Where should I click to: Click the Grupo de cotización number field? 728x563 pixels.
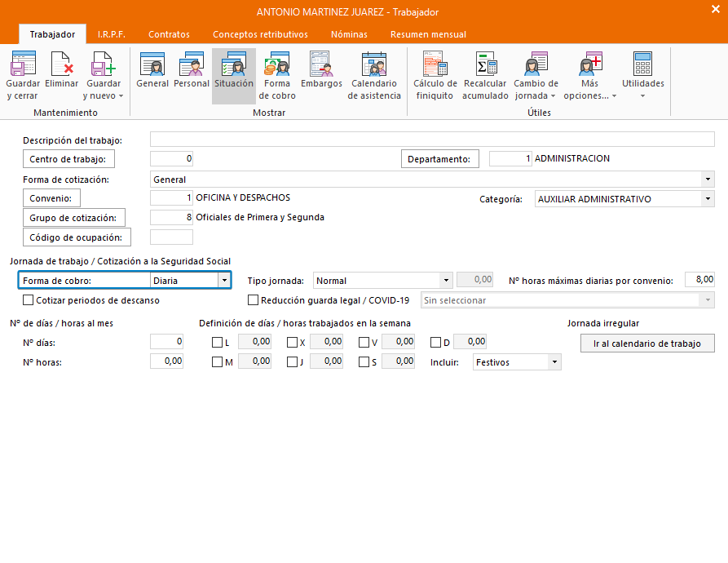(x=171, y=217)
